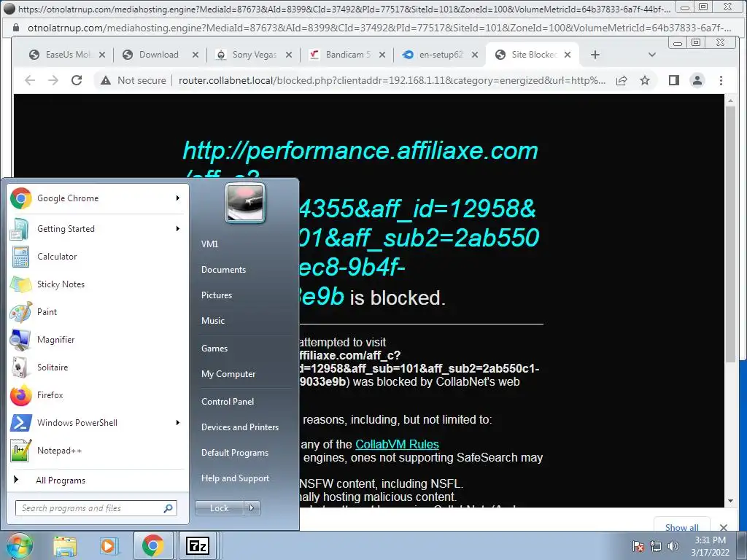Click the router.collabnet.local address bar
This screenshot has height=560, width=747.
coord(392,80)
